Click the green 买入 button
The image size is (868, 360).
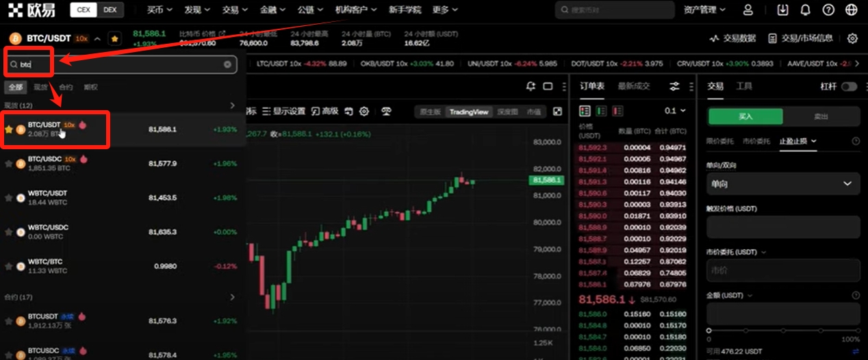(x=745, y=116)
